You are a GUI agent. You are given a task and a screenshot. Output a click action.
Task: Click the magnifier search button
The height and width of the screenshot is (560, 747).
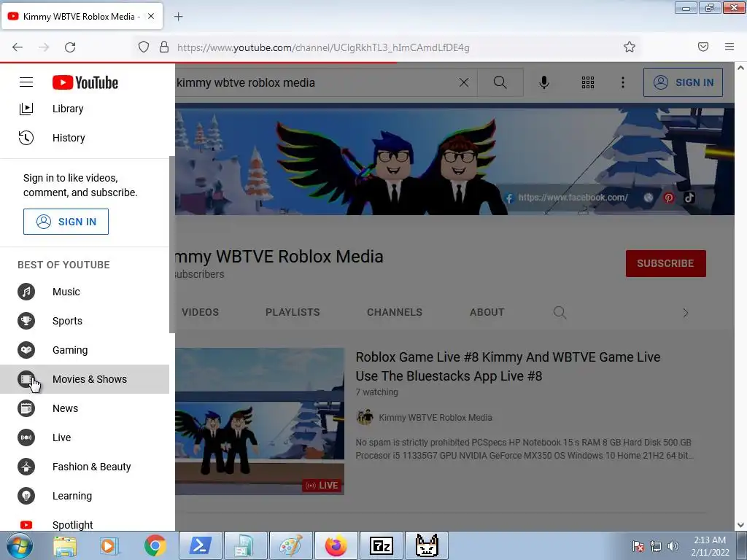click(x=500, y=82)
